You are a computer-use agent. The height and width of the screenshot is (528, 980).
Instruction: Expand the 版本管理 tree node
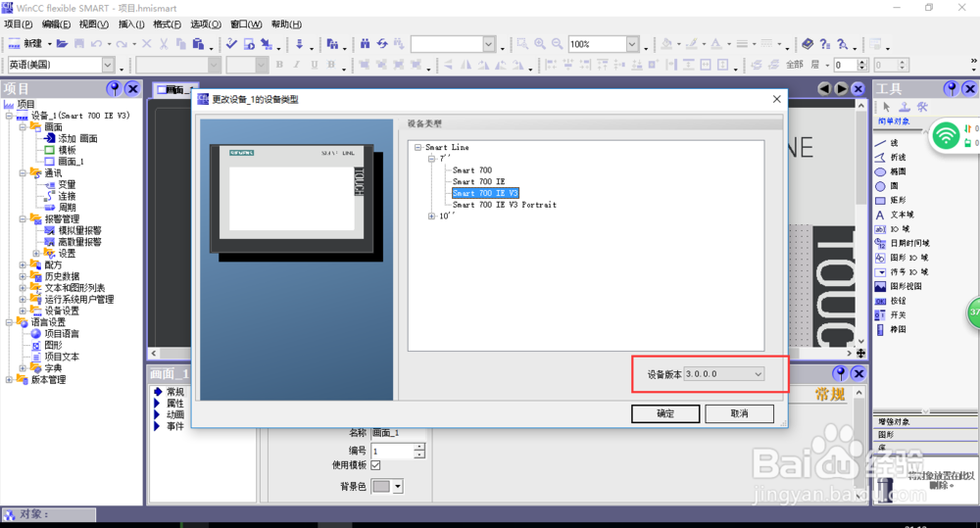(9, 379)
